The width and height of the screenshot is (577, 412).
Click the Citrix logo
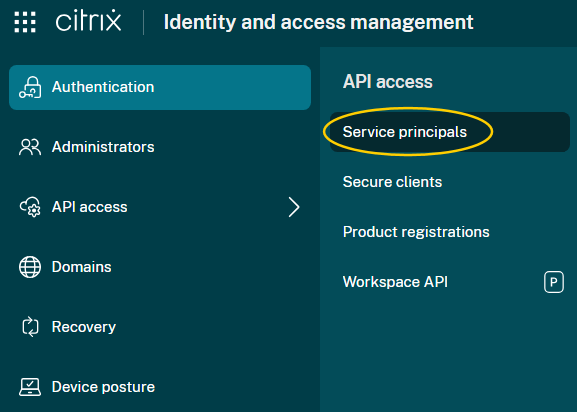[88, 21]
